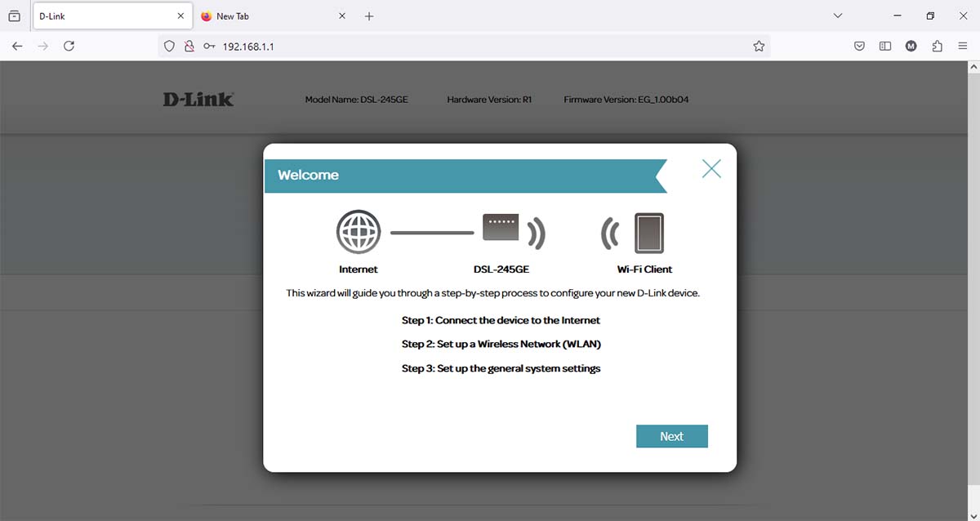Click the Internet globe icon

[359, 234]
